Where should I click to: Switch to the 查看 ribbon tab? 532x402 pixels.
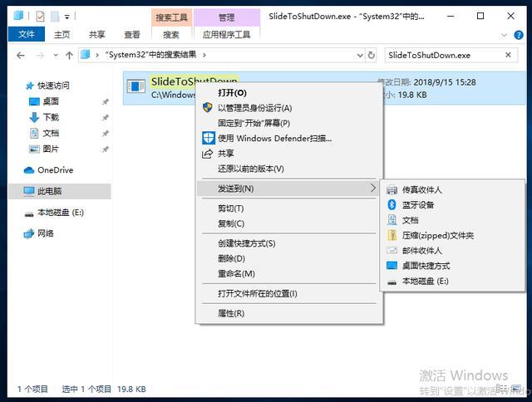pos(132,35)
